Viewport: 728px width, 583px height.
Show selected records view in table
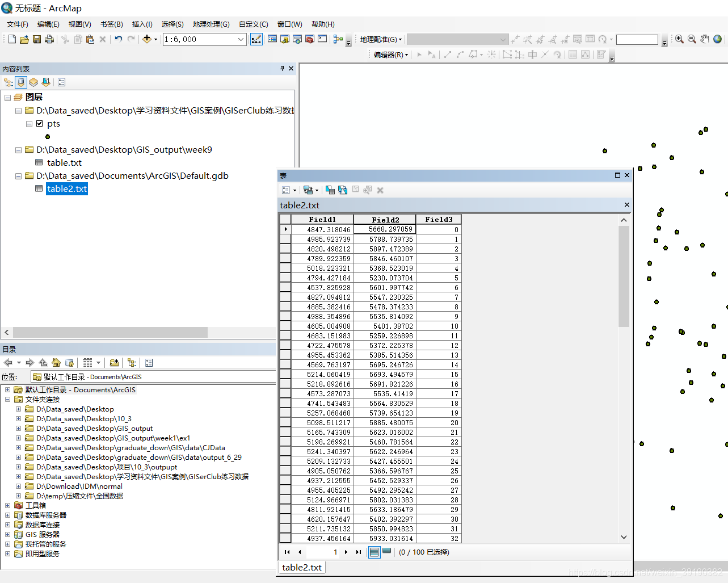coord(387,551)
